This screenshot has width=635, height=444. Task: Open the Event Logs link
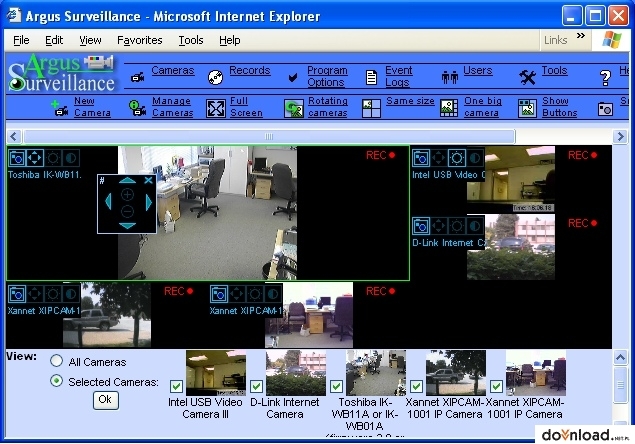point(398,76)
